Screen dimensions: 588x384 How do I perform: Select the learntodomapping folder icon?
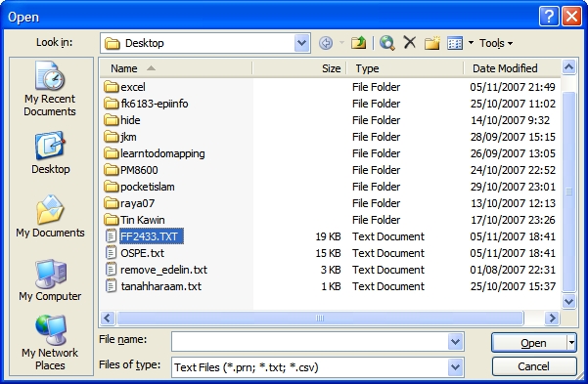click(111, 153)
